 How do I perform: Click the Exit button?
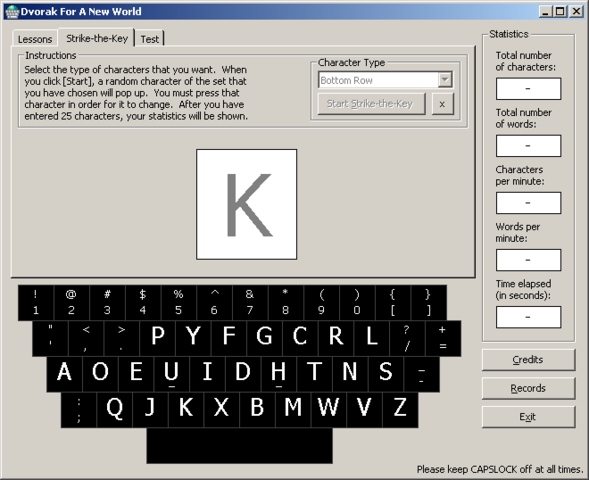click(528, 417)
